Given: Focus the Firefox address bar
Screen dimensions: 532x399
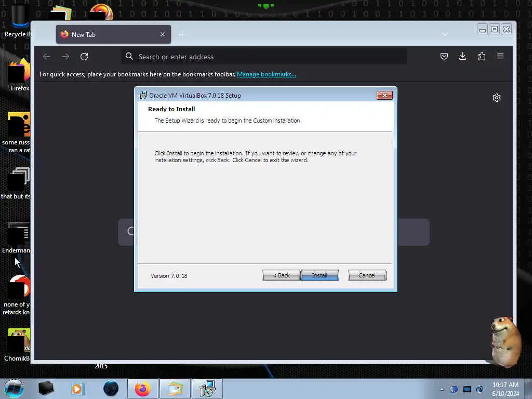Looking at the screenshot, I should 264,57.
